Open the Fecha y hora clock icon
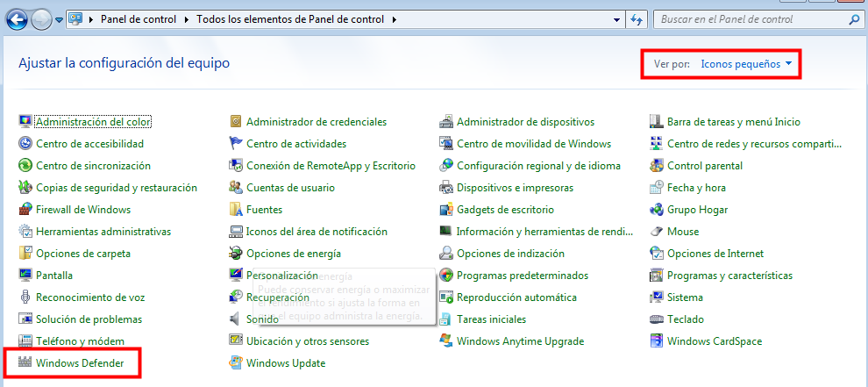 [657, 188]
